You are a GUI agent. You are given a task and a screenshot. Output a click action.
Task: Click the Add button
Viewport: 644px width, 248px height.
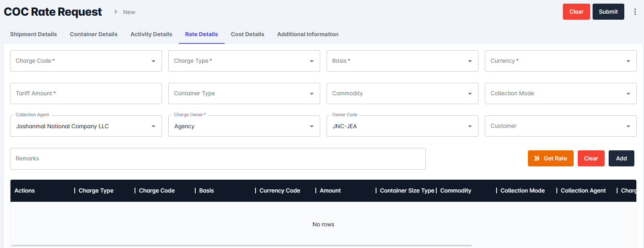(x=621, y=158)
